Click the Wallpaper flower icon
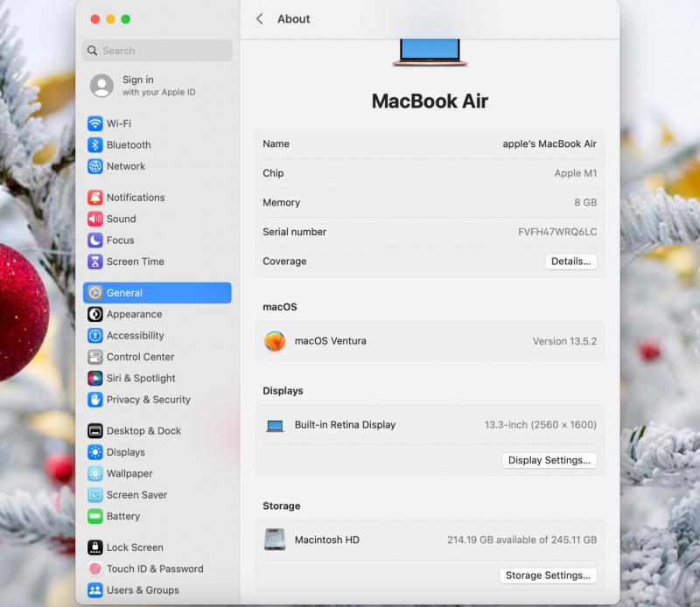 click(x=95, y=473)
